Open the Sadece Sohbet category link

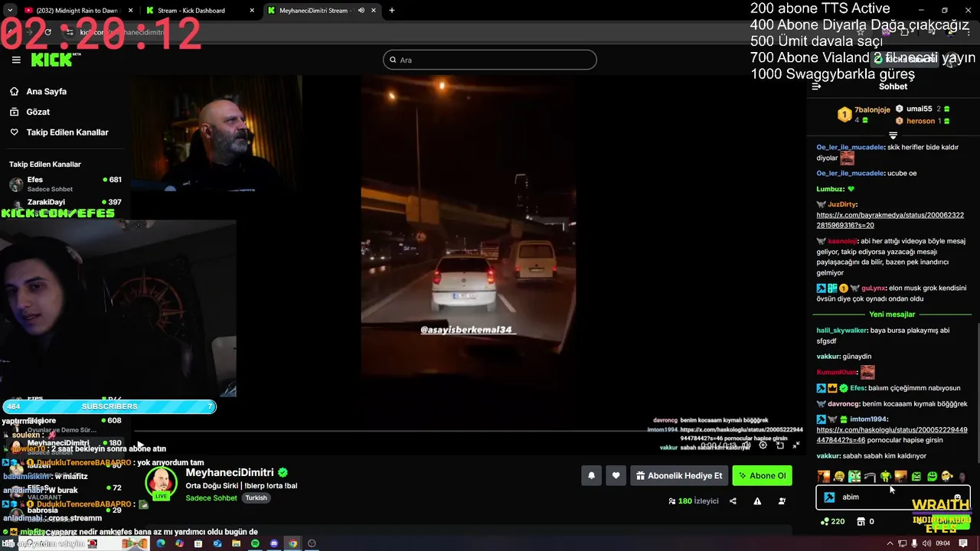(211, 497)
